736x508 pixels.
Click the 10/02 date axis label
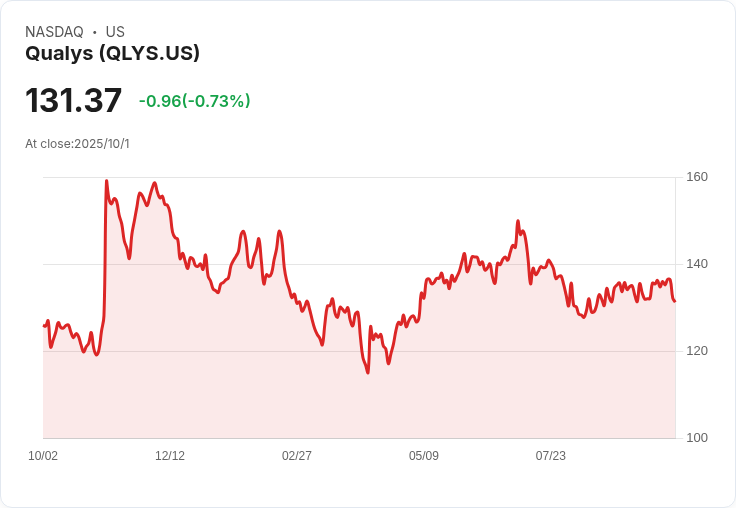click(x=43, y=456)
